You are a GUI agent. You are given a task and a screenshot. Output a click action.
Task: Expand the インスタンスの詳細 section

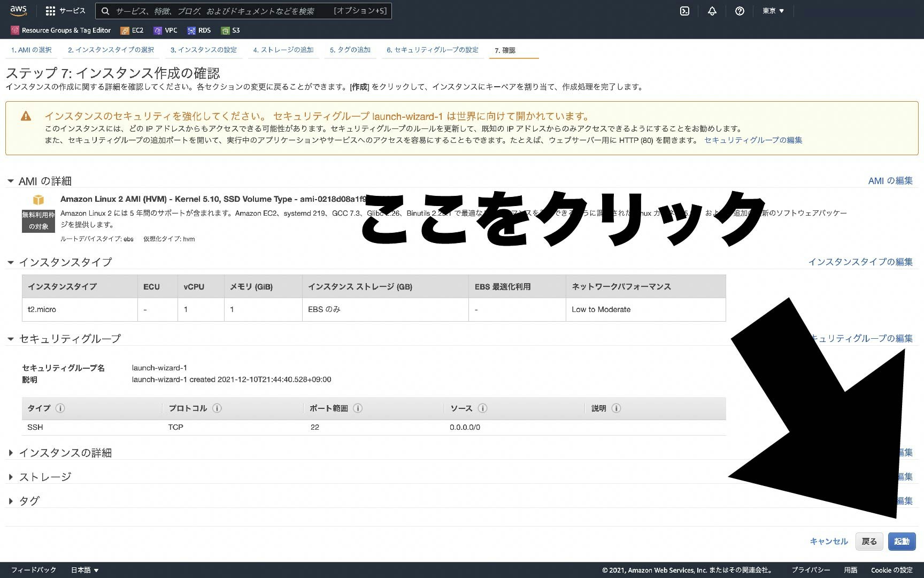(x=10, y=453)
